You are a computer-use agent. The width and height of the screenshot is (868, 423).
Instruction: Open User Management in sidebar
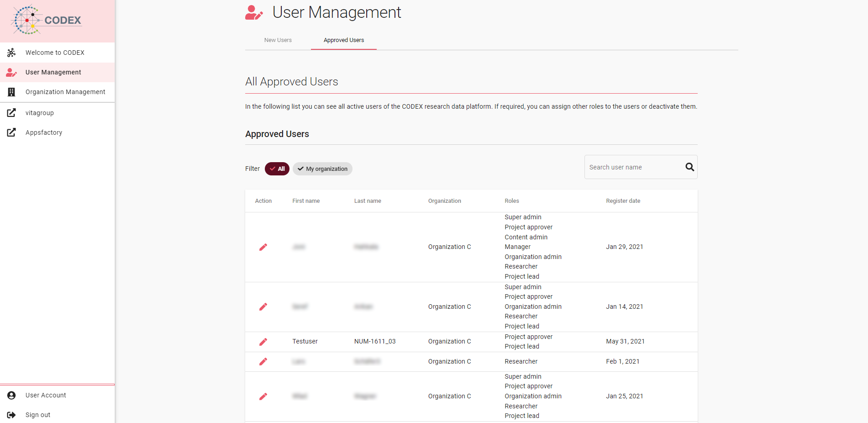pyautogui.click(x=57, y=72)
